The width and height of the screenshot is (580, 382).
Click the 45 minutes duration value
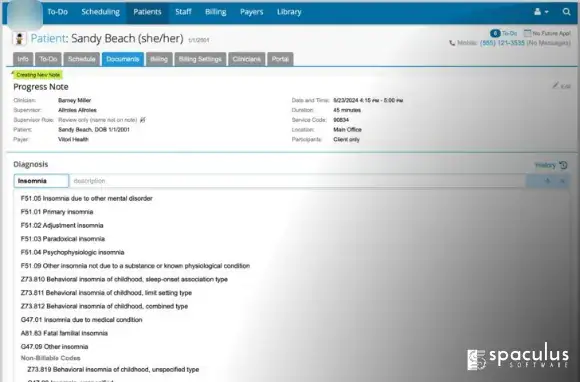(x=347, y=110)
